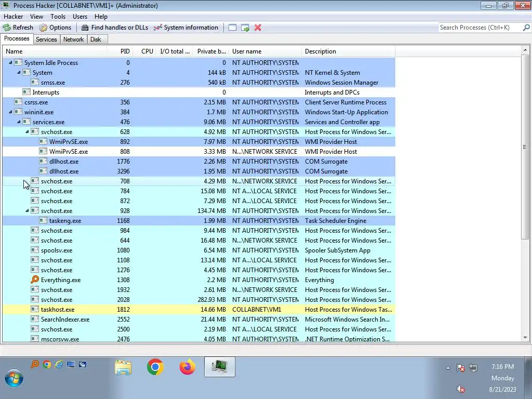
Task: Switch to the Network tab
Action: (x=73, y=39)
